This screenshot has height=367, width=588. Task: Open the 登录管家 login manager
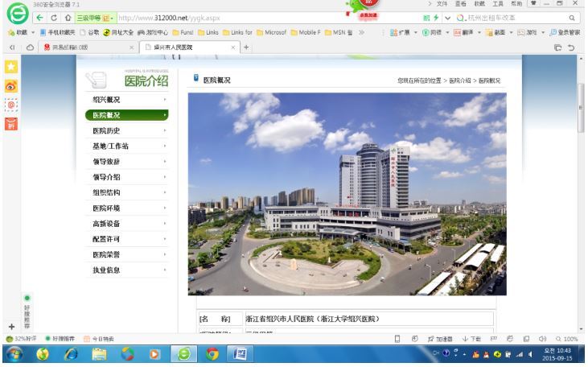click(565, 33)
